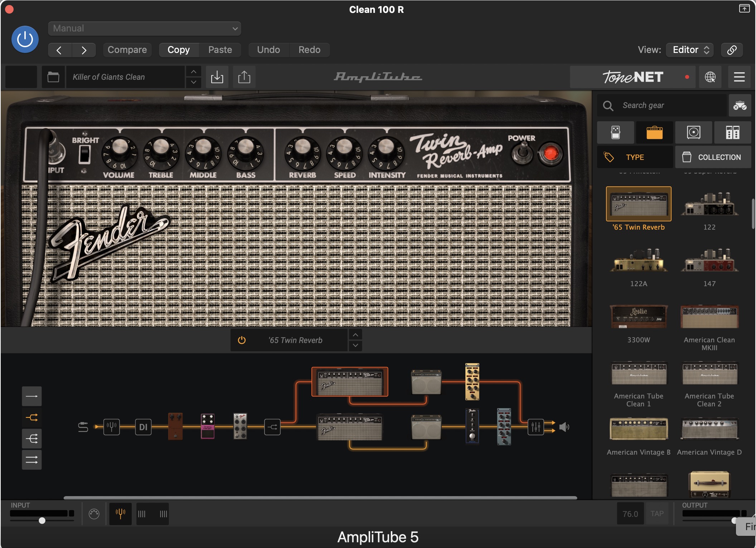Open the mixer block in the chain
Screen dimensions: 756x548
click(536, 427)
